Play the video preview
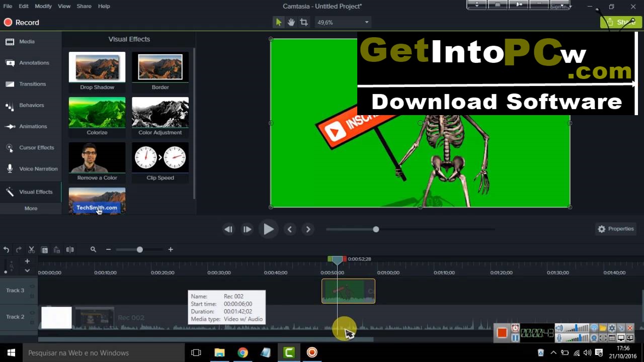644x362 pixels. point(268,229)
